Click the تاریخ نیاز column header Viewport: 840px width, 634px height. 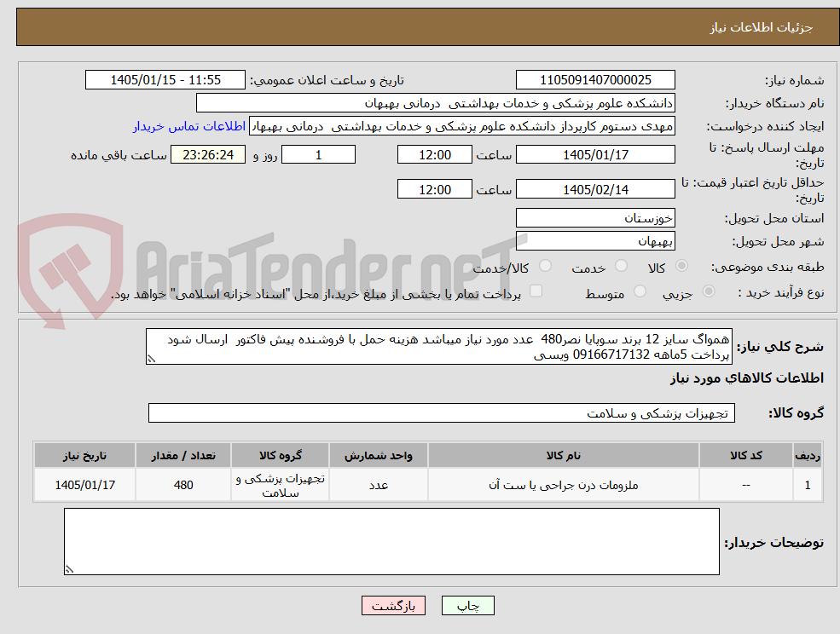coord(84,455)
